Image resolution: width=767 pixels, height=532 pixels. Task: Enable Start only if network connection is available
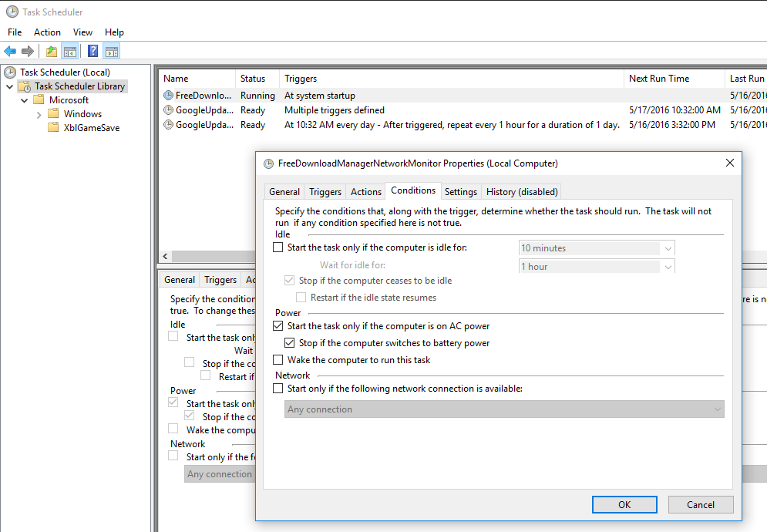(278, 389)
